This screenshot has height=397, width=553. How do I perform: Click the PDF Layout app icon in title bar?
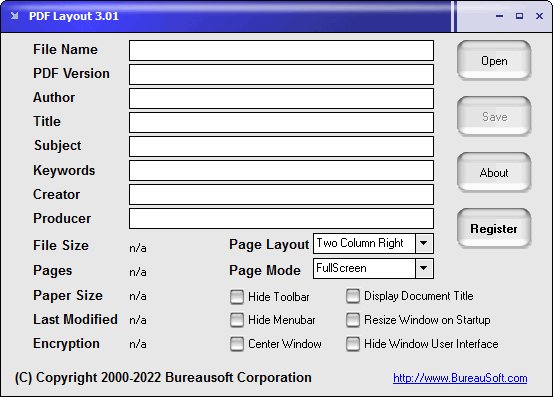point(14,16)
